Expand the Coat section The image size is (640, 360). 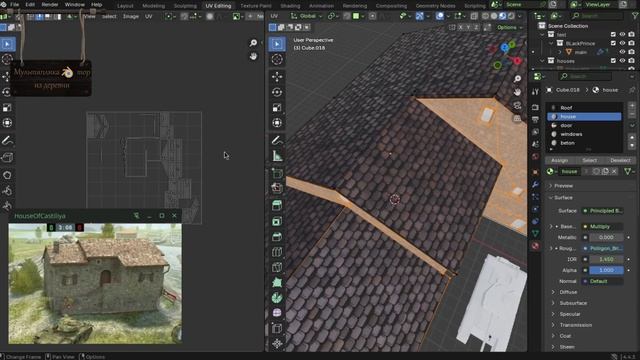tap(565, 336)
